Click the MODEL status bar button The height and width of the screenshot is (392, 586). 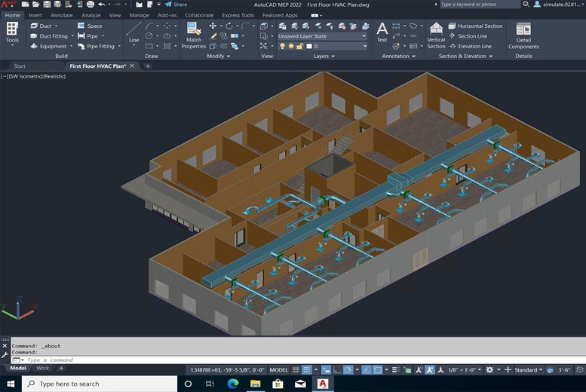(x=279, y=370)
